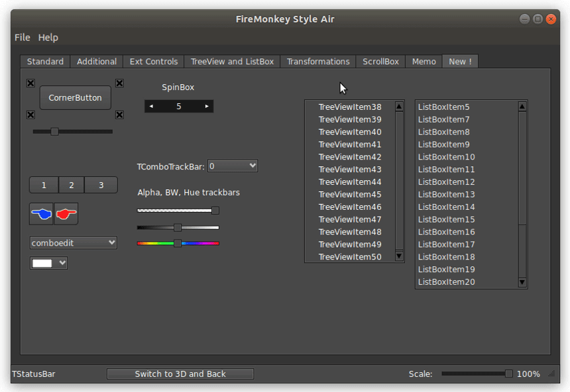Select the New ! tab
Screen dimensions: 570x392
pos(460,62)
